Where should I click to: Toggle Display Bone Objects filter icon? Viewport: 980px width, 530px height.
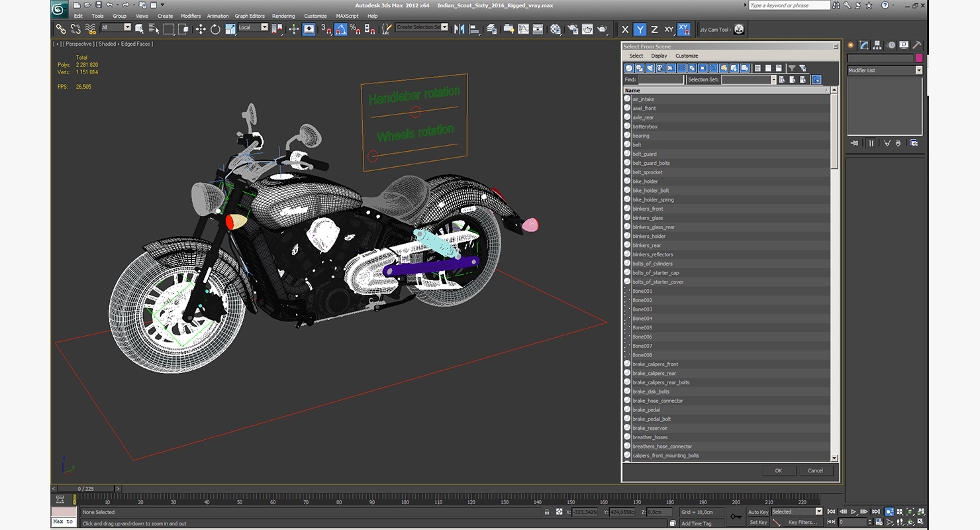point(713,68)
